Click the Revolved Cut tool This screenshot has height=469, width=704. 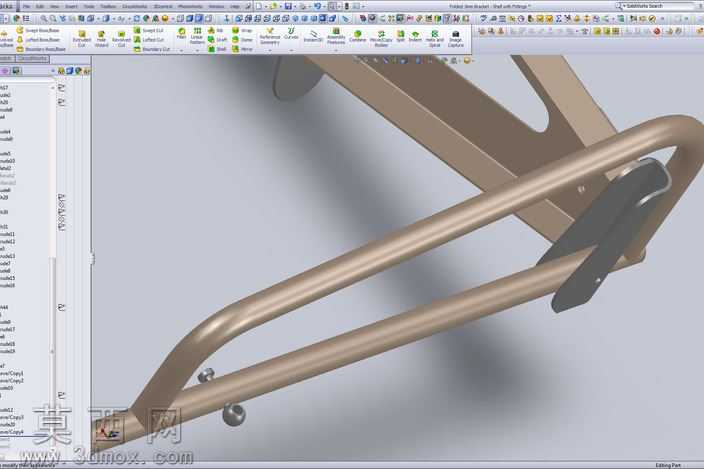[x=121, y=39]
